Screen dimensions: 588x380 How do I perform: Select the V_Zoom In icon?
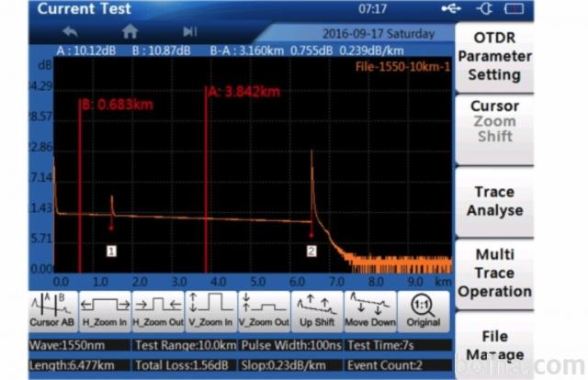tap(210, 311)
